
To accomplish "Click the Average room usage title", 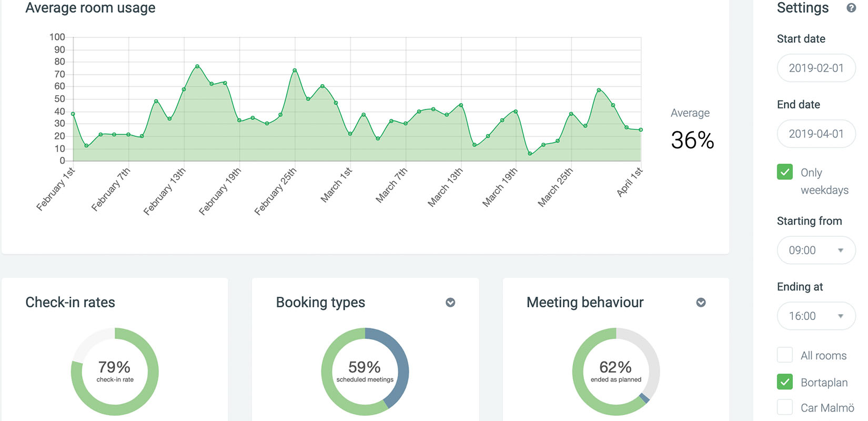I will [90, 8].
